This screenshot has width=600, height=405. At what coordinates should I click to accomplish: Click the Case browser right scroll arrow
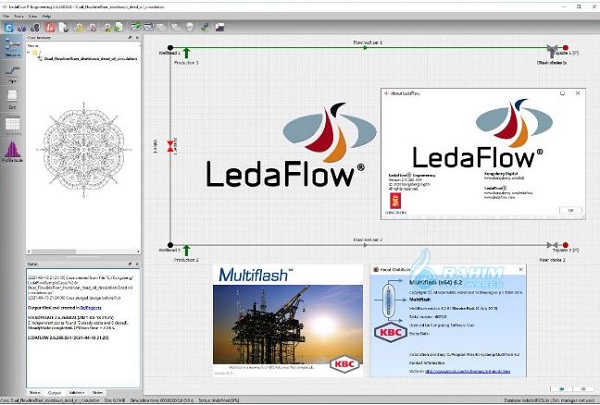[138, 251]
